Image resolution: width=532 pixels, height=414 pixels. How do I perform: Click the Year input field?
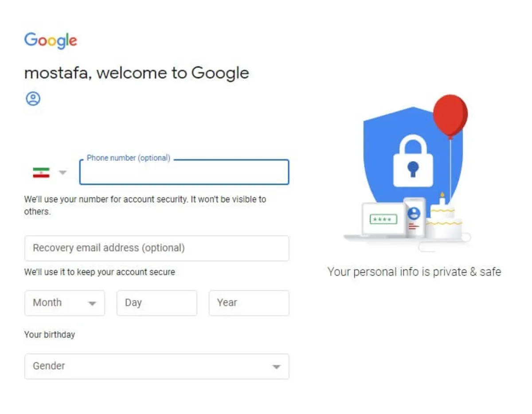pyautogui.click(x=249, y=303)
